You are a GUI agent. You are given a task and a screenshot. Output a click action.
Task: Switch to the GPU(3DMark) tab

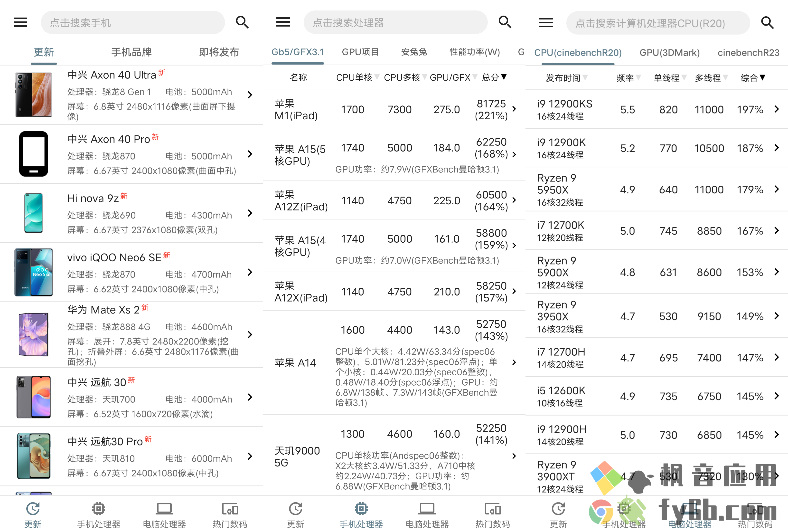[670, 53]
